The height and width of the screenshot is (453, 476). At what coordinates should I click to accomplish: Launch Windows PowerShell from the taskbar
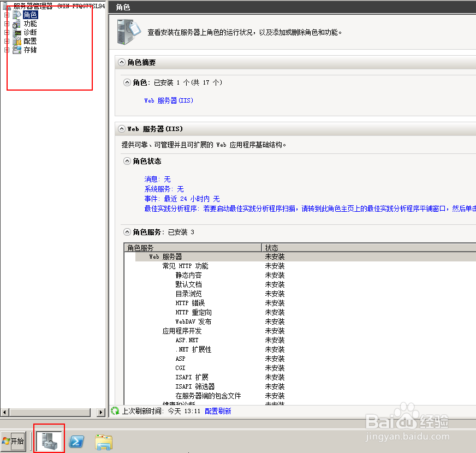(76, 440)
